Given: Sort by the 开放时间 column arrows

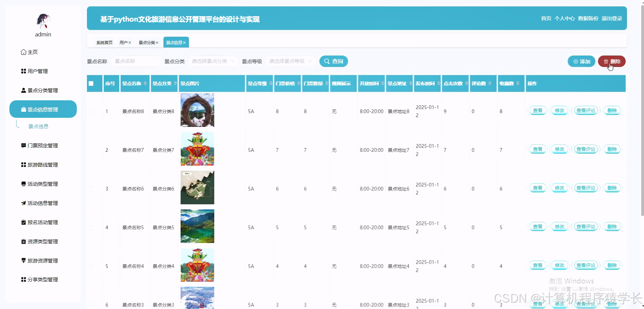Looking at the screenshot, I should click(x=383, y=83).
